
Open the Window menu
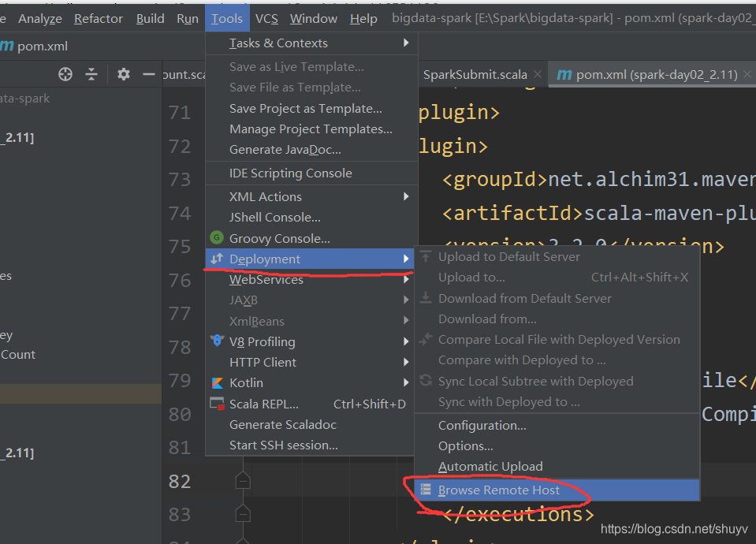click(x=314, y=19)
